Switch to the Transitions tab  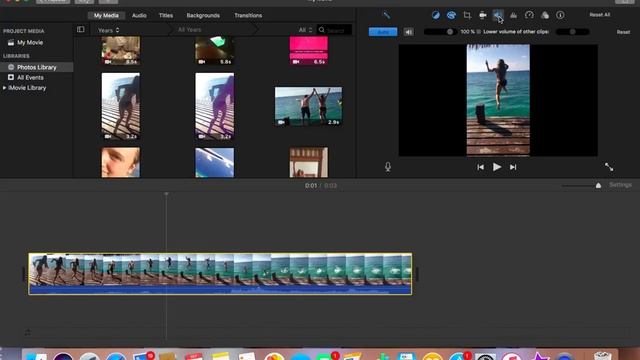point(248,16)
